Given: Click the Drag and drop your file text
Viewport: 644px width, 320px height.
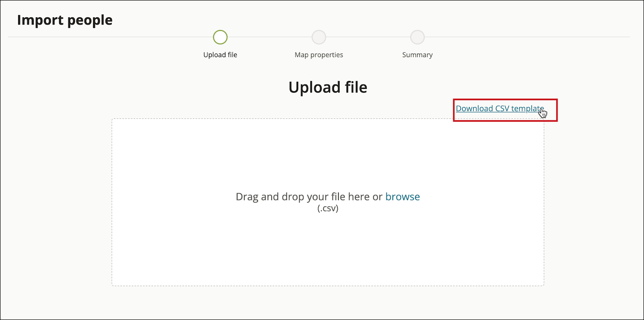Looking at the screenshot, I should click(x=309, y=196).
